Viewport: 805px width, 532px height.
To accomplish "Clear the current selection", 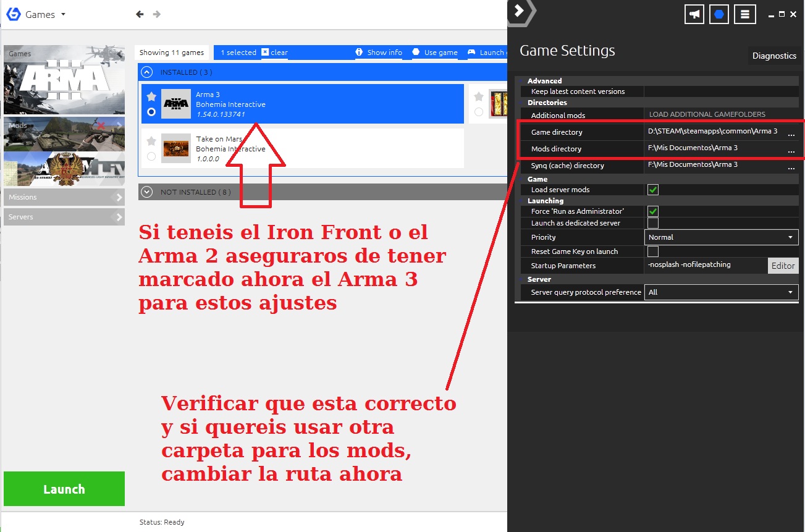I will click(279, 53).
